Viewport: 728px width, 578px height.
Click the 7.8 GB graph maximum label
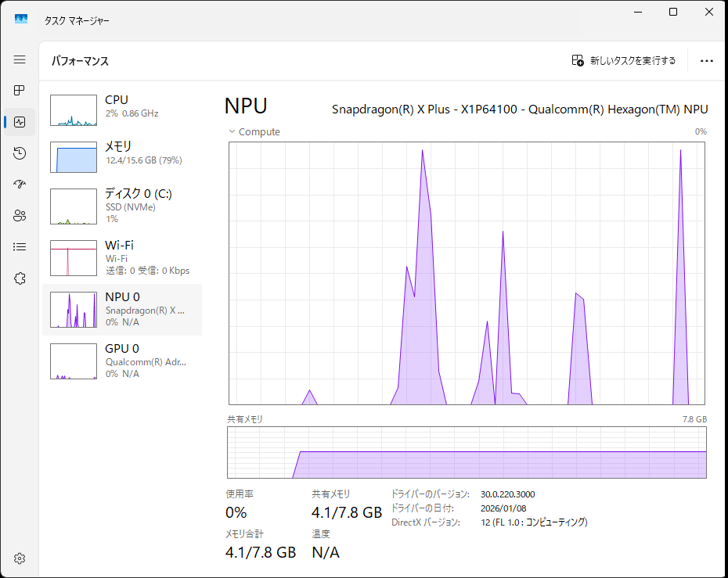point(694,419)
